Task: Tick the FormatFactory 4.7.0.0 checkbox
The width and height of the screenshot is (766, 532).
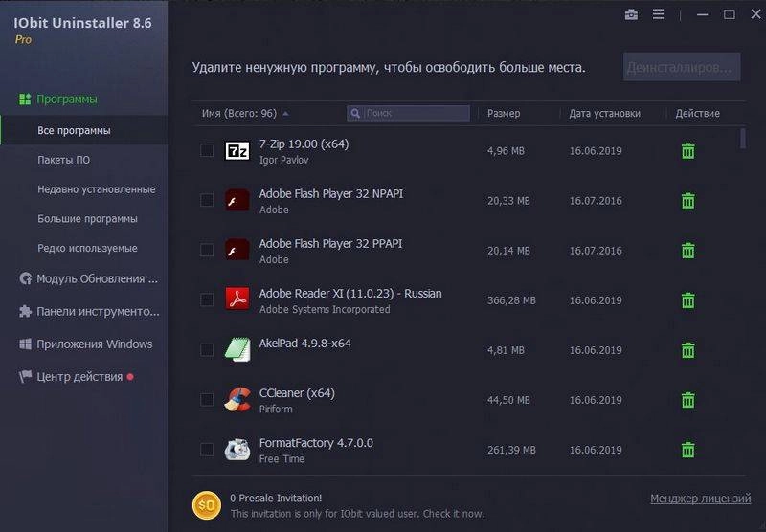Action: pos(207,449)
